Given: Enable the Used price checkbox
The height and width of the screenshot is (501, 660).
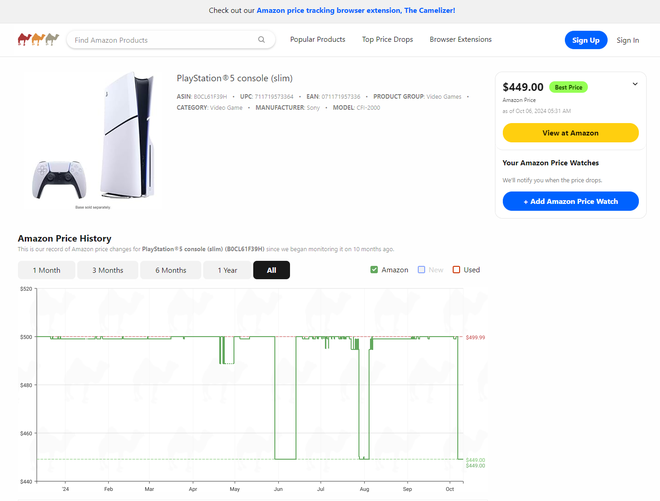Looking at the screenshot, I should pos(456,270).
